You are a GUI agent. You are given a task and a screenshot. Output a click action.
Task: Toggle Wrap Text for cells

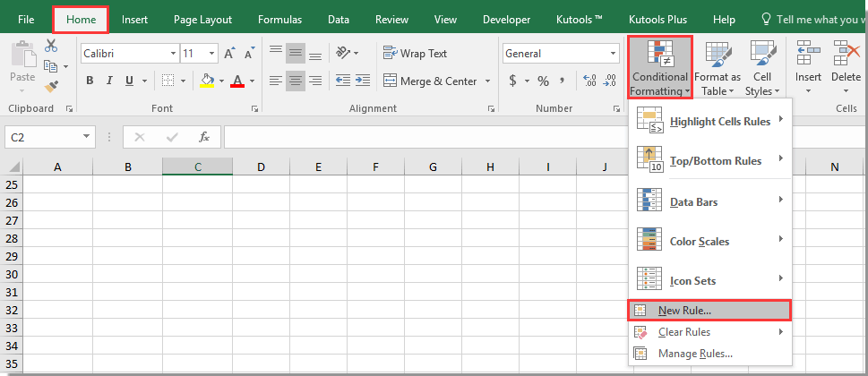tap(415, 54)
